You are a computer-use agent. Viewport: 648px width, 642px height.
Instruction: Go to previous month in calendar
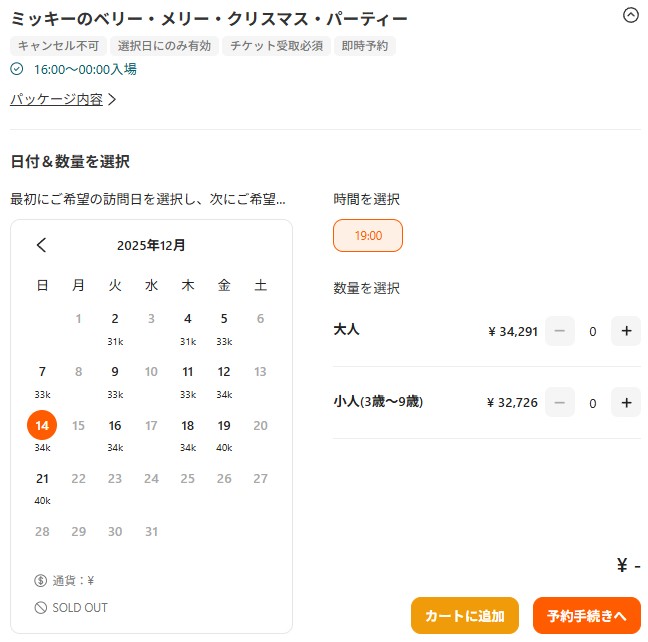pyautogui.click(x=41, y=245)
